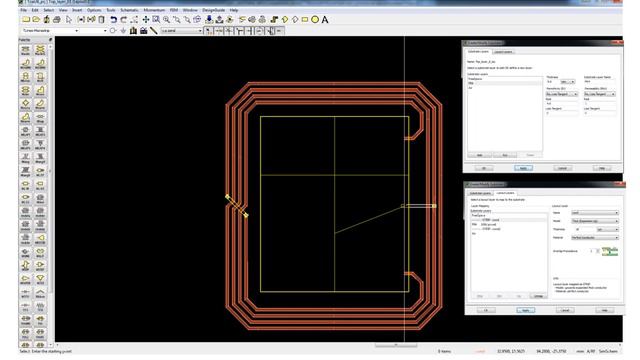The width and height of the screenshot is (640, 360).
Task: Click Permittivity Real value field
Action: pos(562,104)
